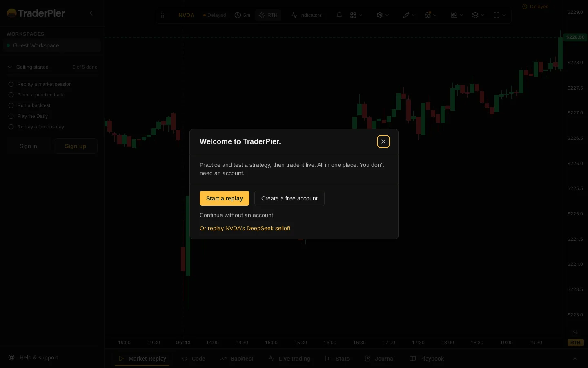The height and width of the screenshot is (368, 588).
Task: Open the fullscreen options dropdown
Action: point(500,15)
